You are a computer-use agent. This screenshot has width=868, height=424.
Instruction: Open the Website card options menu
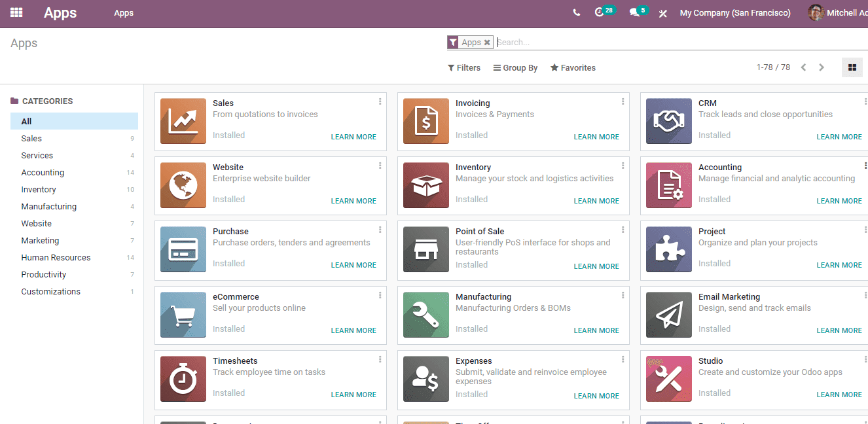[x=380, y=166]
